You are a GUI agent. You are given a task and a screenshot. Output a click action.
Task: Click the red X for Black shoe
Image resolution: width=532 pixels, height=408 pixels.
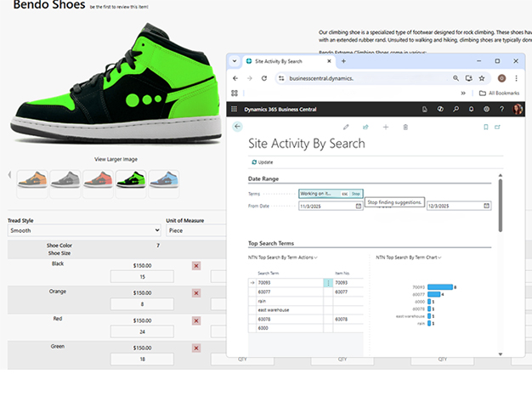pos(196,266)
